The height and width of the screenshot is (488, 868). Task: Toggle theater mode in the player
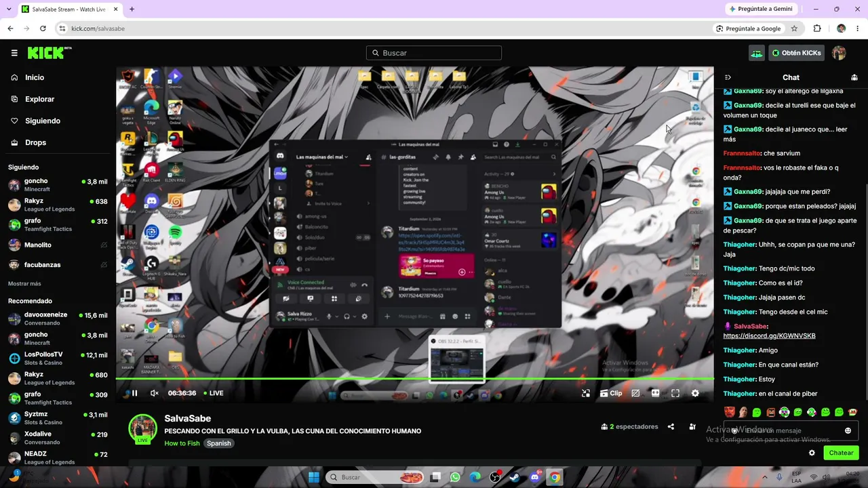(x=655, y=393)
